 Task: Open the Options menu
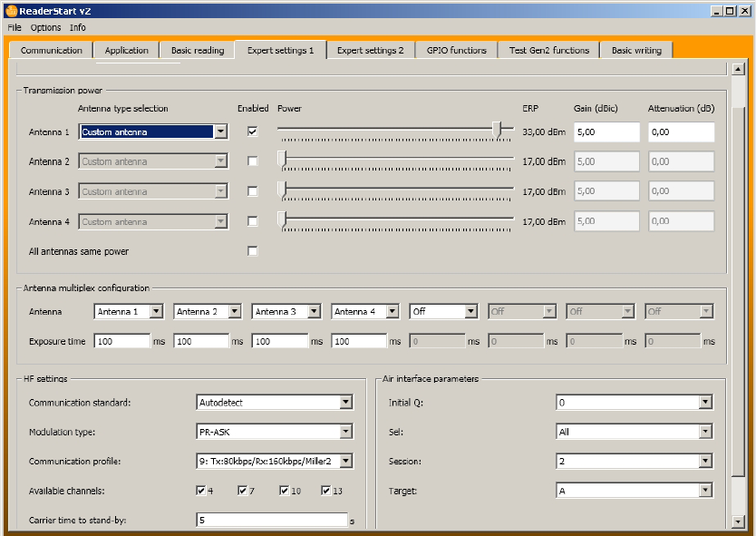point(45,27)
